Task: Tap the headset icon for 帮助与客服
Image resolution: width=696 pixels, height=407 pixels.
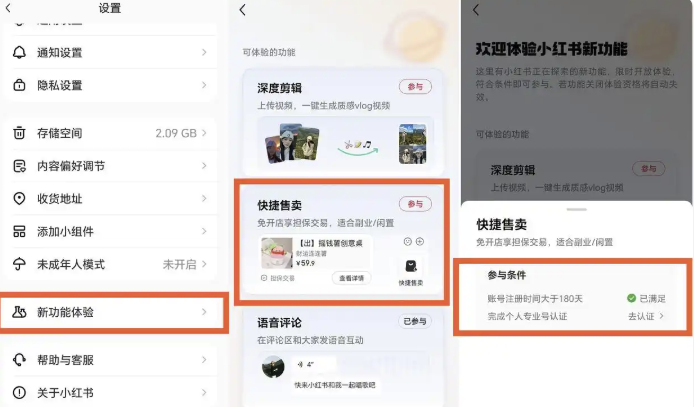Action: [19, 360]
